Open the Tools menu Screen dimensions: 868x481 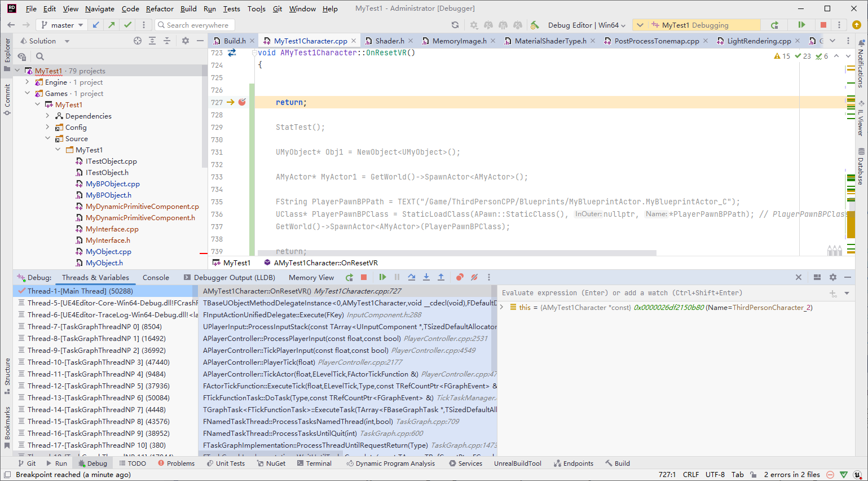(257, 8)
